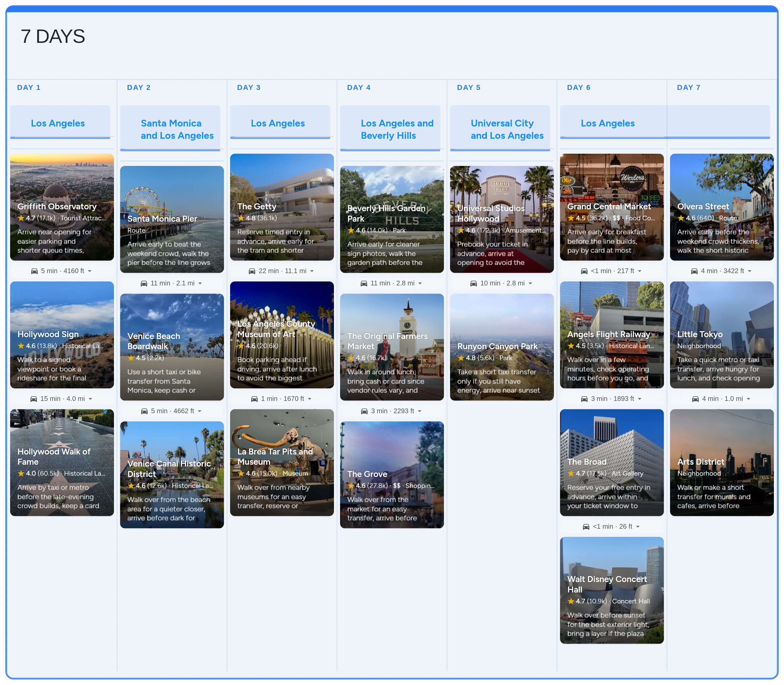Click car icon next to 22 min · 11.1 mi
The height and width of the screenshot is (685, 784).
pos(252,271)
